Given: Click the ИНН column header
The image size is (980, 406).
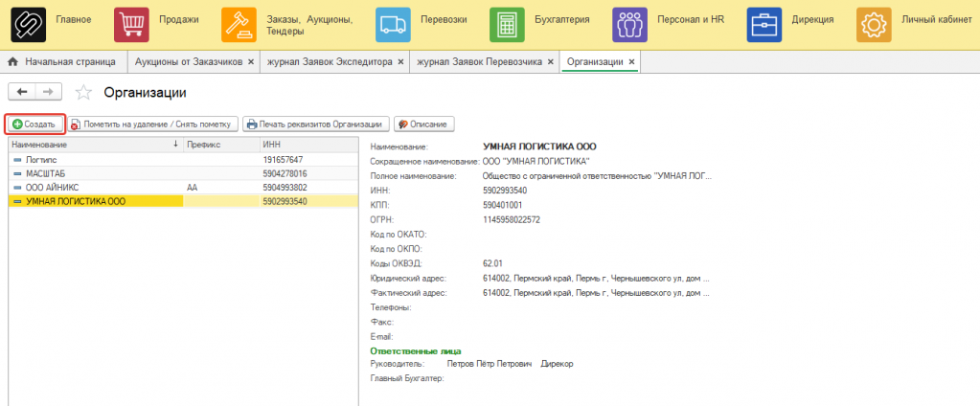Looking at the screenshot, I should click(308, 145).
